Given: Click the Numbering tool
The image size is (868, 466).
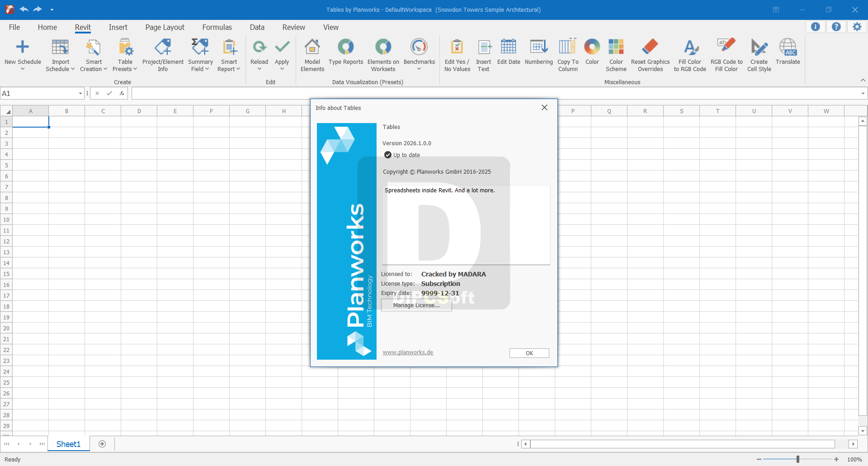Looking at the screenshot, I should coord(539,52).
